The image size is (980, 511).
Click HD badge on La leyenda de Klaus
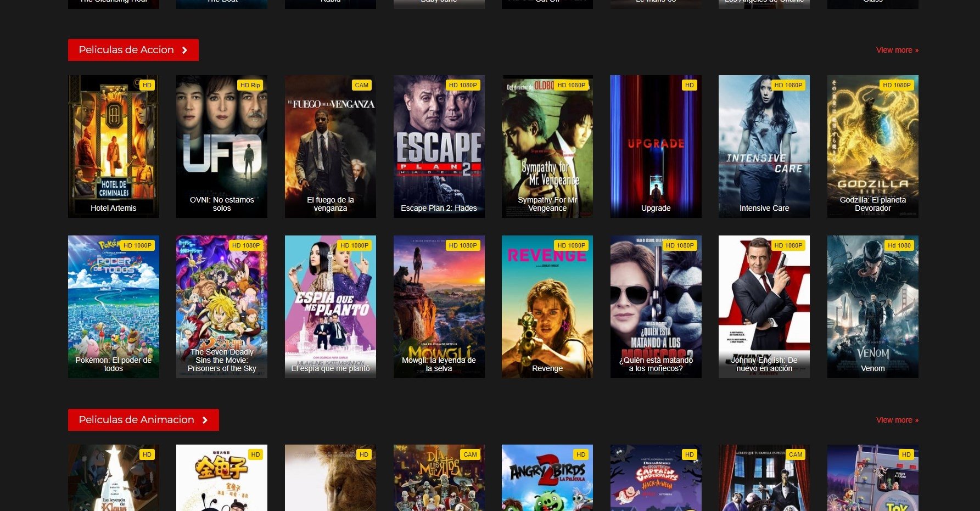[x=147, y=454]
